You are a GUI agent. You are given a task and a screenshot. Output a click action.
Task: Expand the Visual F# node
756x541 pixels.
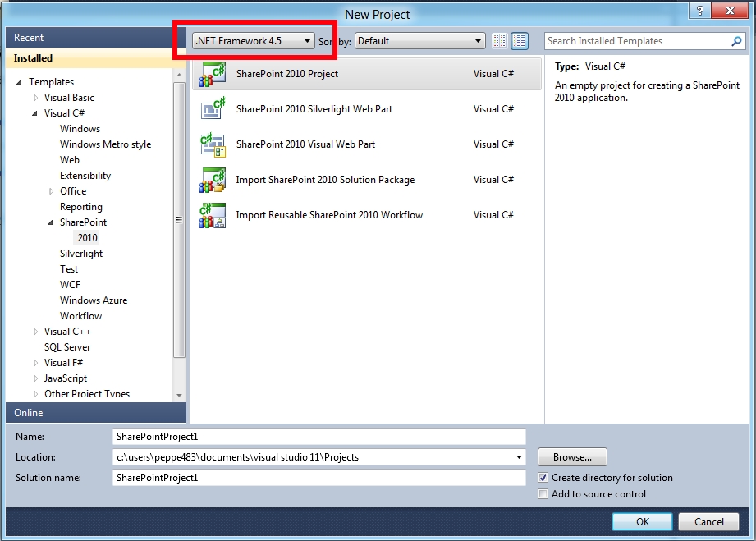tap(35, 363)
